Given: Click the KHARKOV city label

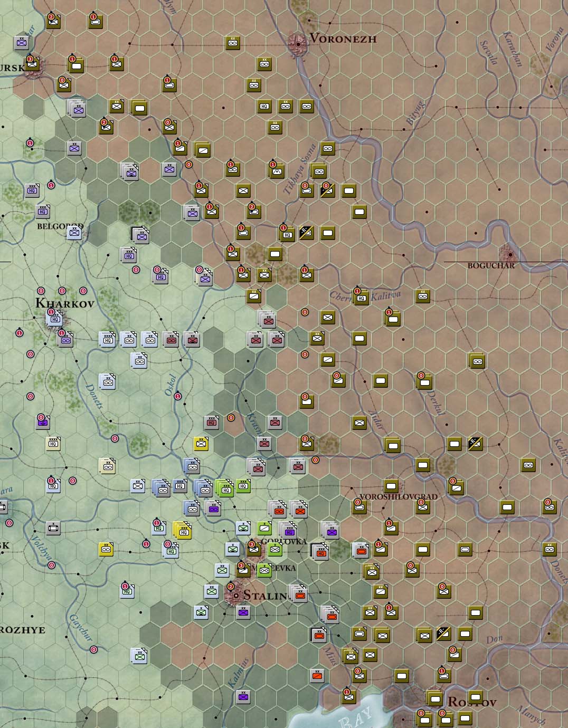Looking at the screenshot, I should tap(64, 303).
